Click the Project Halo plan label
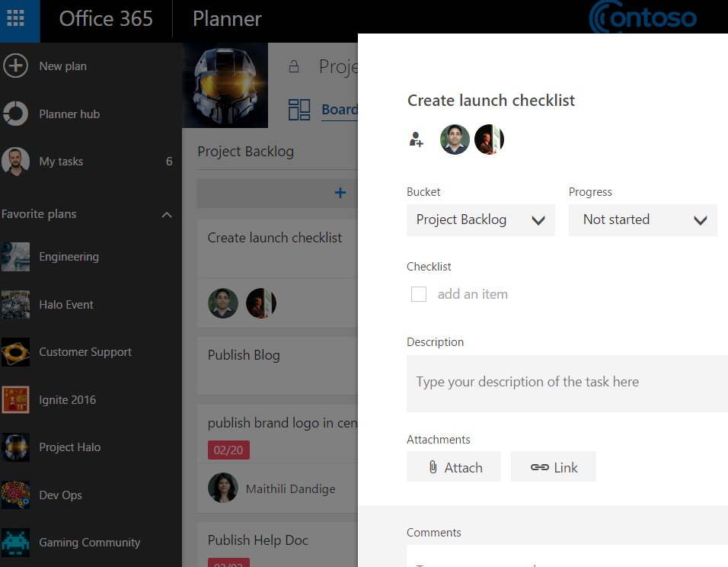The width and height of the screenshot is (728, 567). click(69, 447)
